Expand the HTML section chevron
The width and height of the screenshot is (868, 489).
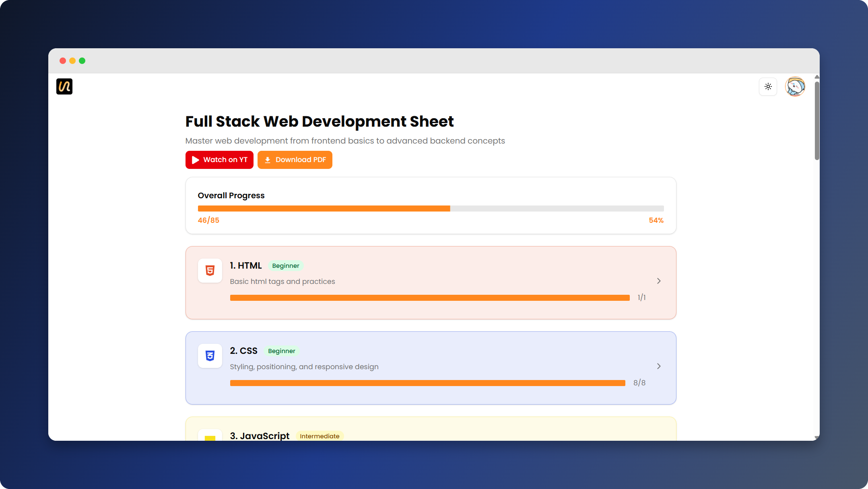659,281
